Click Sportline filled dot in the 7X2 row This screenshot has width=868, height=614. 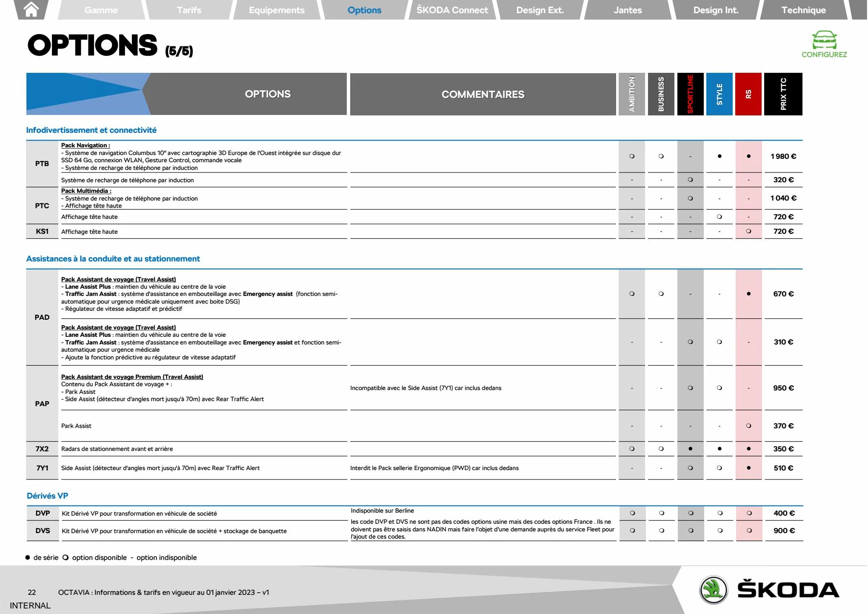pyautogui.click(x=690, y=449)
